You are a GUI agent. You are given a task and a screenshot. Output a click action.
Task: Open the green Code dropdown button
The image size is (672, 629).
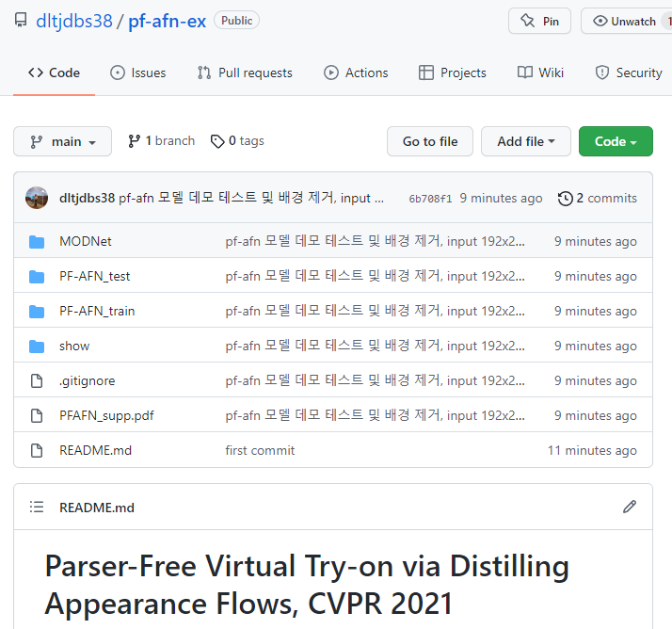point(616,141)
